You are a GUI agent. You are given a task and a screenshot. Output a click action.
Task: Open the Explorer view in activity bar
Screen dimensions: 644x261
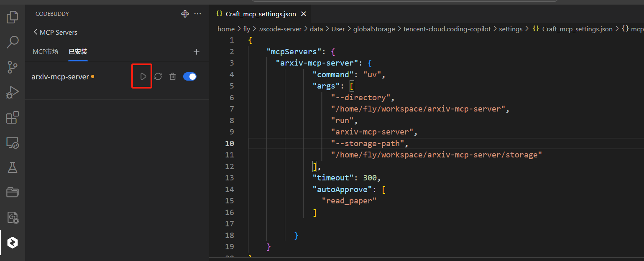[x=13, y=17]
